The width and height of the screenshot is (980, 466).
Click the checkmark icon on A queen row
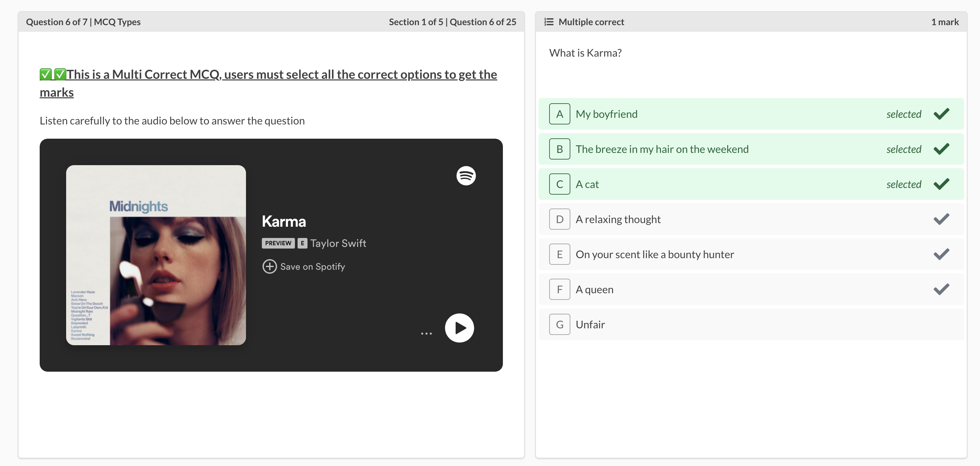coord(941,289)
